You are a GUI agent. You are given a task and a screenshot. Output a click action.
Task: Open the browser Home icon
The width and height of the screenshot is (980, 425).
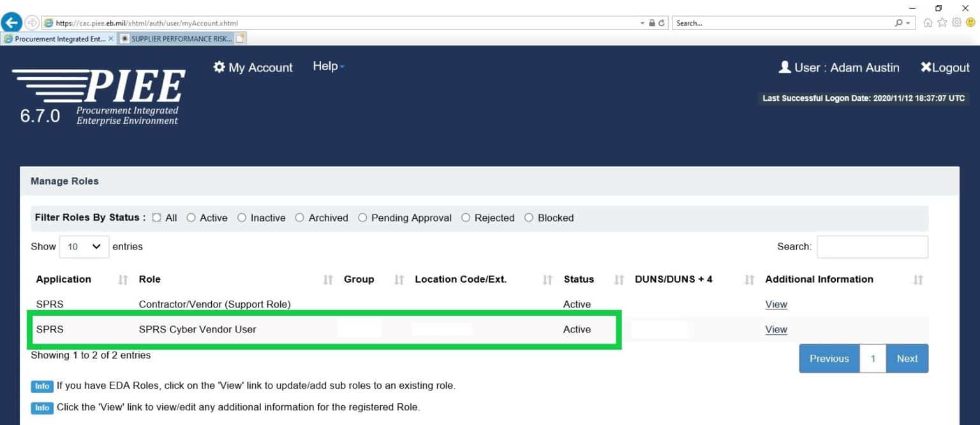tap(928, 22)
